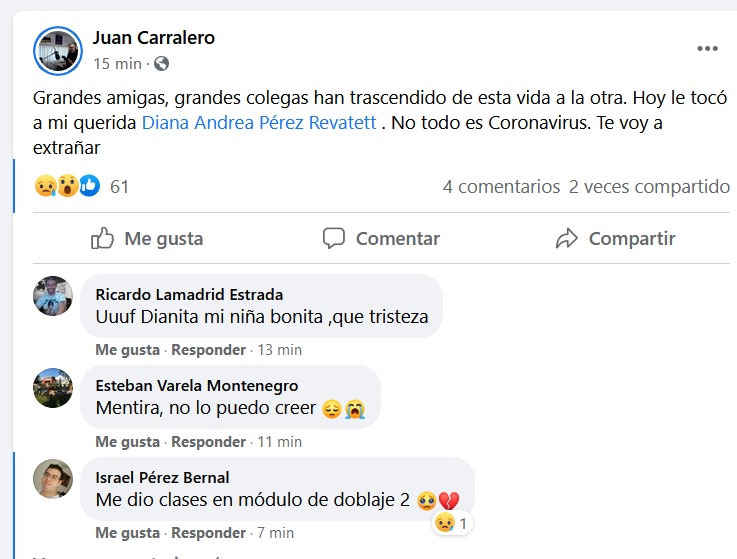View the 2 veces compartido shares
737x559 pixels.
[649, 186]
